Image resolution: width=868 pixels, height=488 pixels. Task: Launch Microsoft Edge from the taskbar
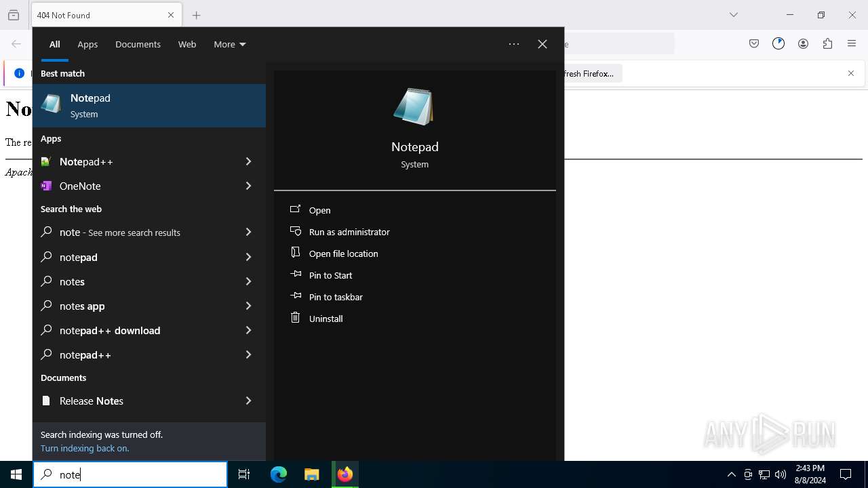point(279,474)
